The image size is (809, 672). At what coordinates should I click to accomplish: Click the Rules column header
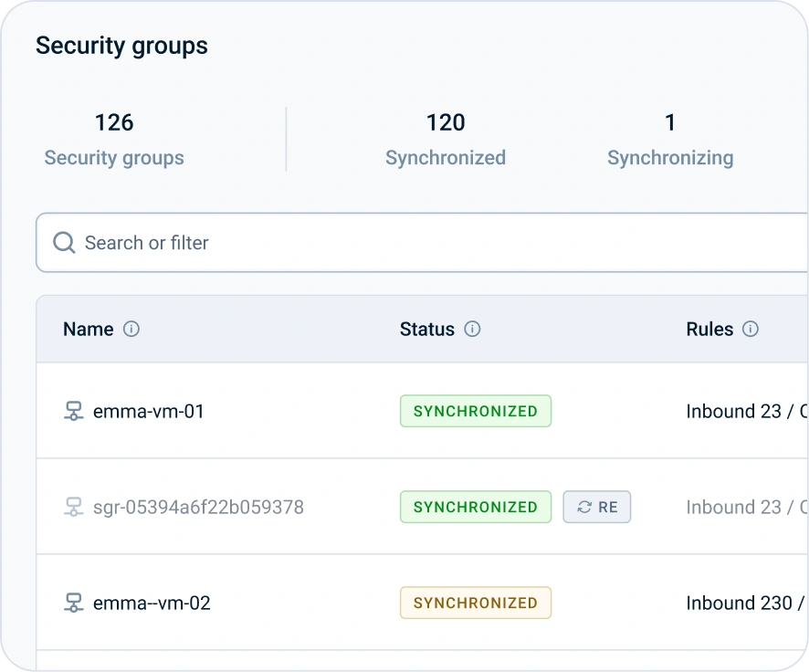point(709,329)
